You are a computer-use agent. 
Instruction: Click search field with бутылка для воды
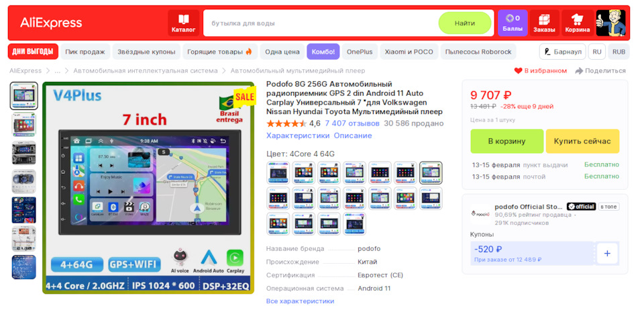[321, 23]
